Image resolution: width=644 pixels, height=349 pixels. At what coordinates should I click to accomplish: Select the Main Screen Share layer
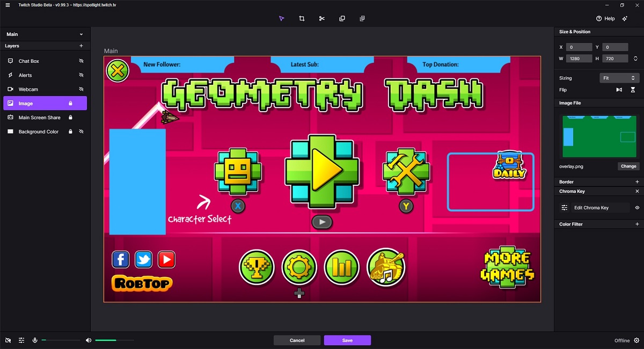(x=45, y=118)
